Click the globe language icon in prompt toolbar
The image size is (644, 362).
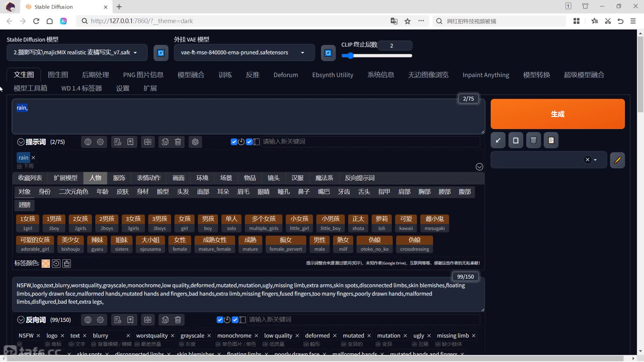[x=88, y=142]
